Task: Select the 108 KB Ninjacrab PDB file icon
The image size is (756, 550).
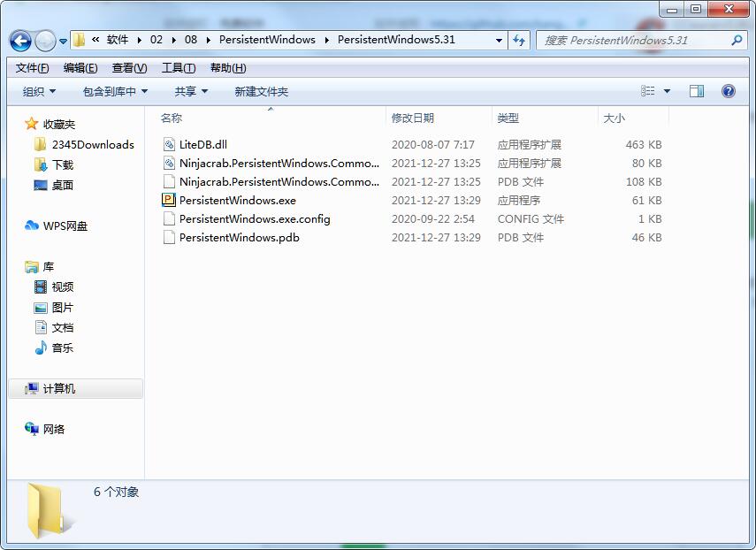Action: click(x=169, y=182)
